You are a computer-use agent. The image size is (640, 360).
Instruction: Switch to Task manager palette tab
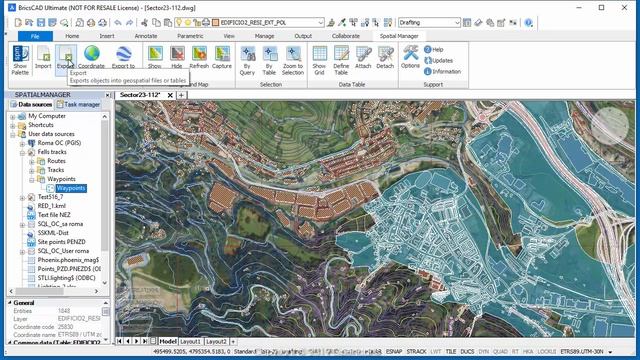78,104
